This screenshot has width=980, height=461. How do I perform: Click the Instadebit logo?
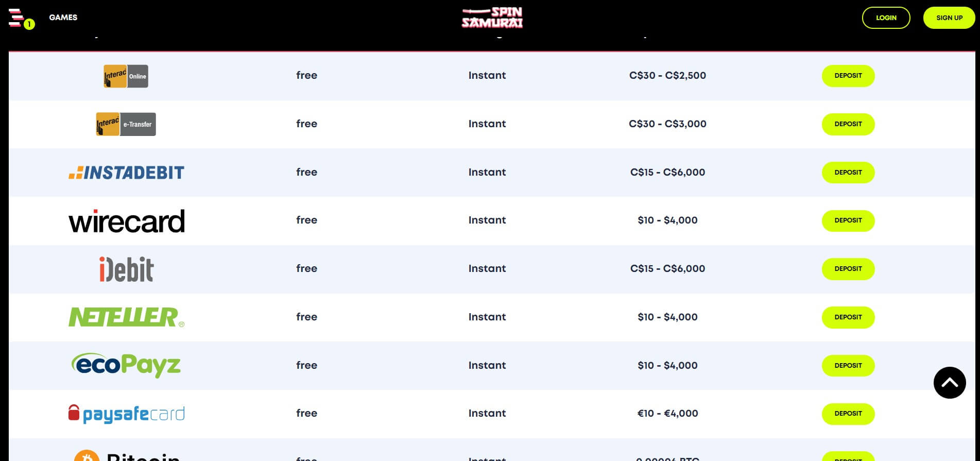[x=127, y=173]
